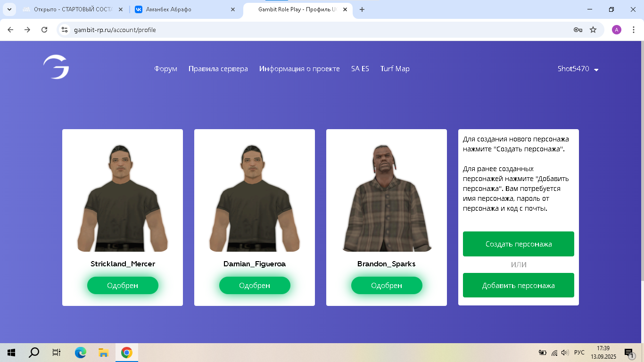
Task: Open the Windows Start menu
Action: [x=11, y=353]
